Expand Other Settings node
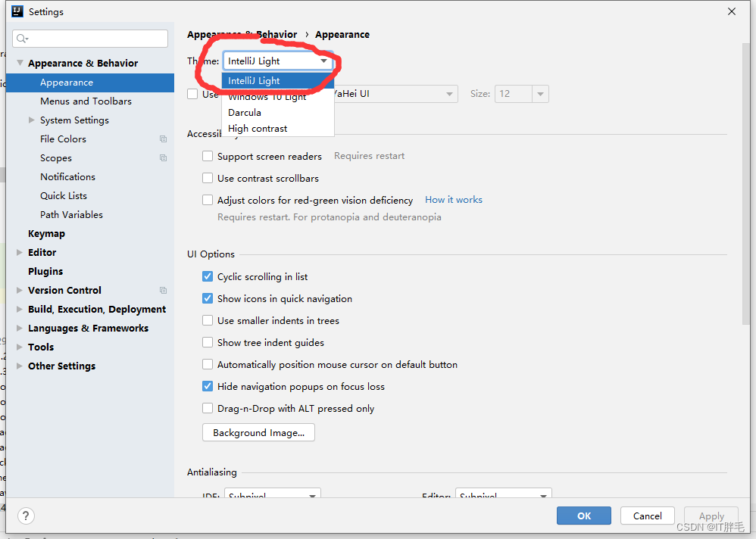Viewport: 756px width, 539px height. (19, 366)
